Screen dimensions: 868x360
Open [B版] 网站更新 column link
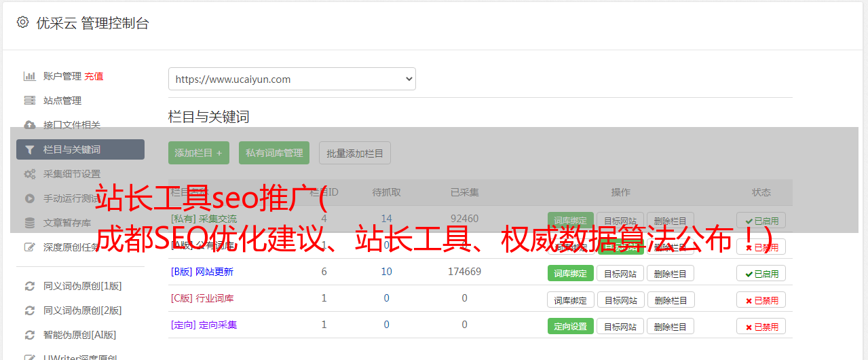(202, 272)
